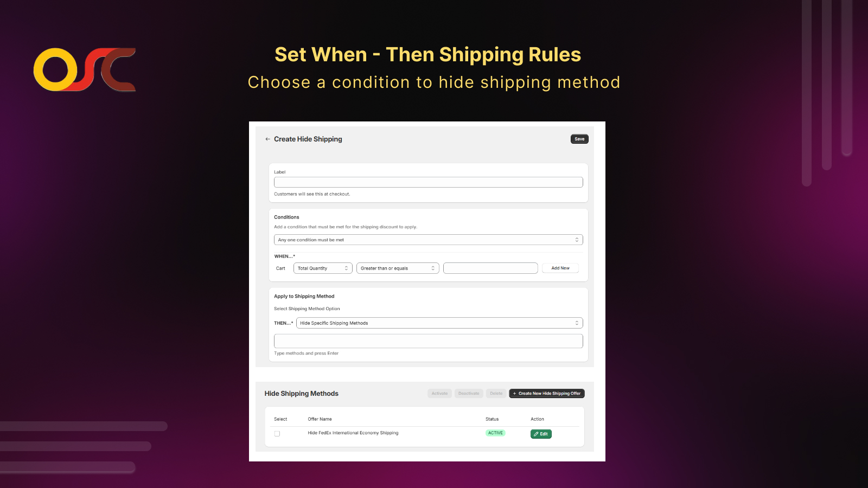Open the Total Quantity condition dropdown
The image size is (868, 488).
pyautogui.click(x=322, y=268)
